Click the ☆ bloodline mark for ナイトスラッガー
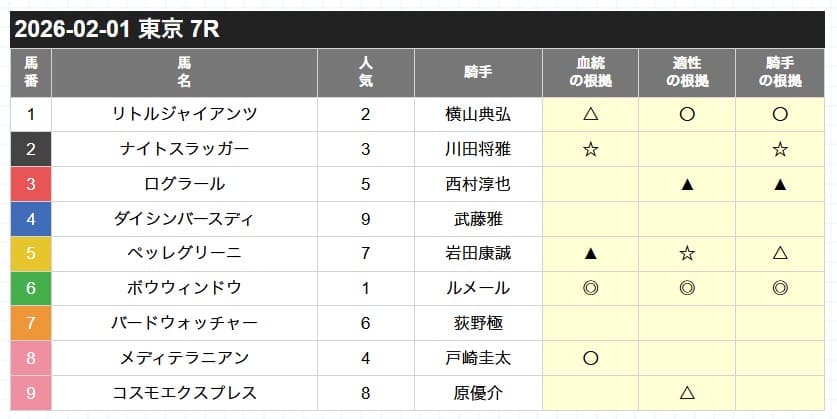Screen dimensions: 837x419 (589, 150)
